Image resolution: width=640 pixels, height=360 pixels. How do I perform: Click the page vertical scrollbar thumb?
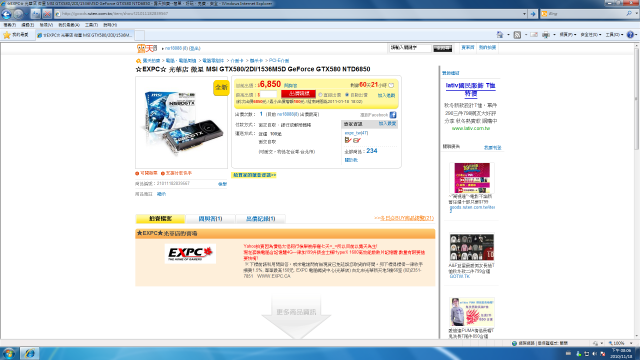636,100
